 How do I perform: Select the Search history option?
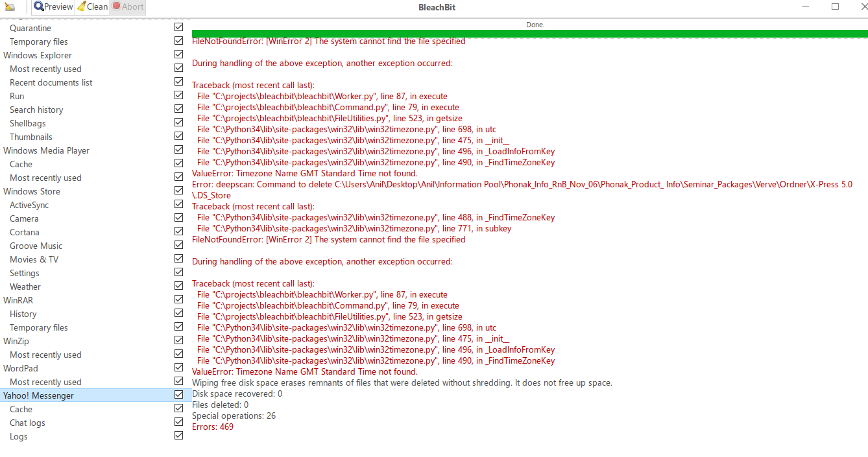[36, 110]
